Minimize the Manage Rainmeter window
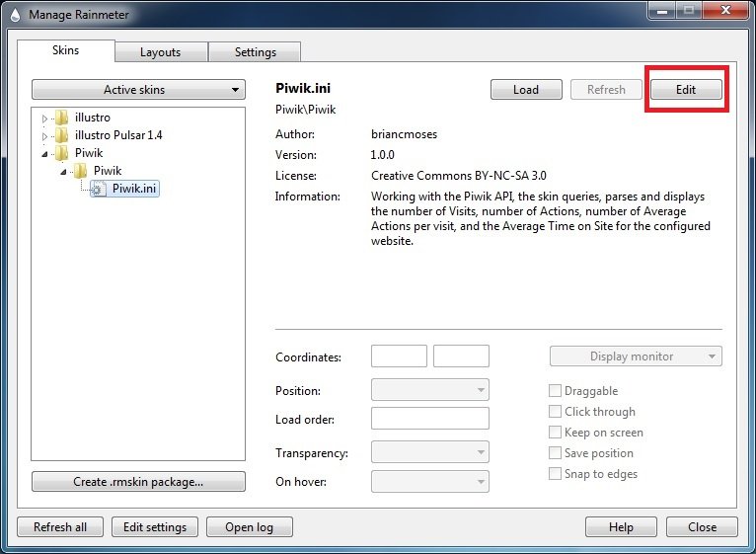The height and width of the screenshot is (554, 756). (x=662, y=10)
